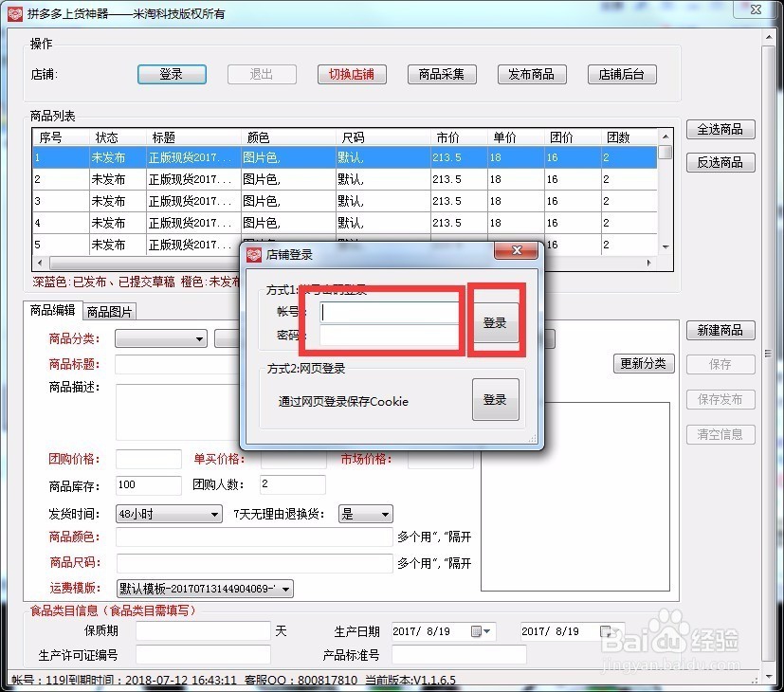Screen dimensions: 784x692
Task: Click the 市价 column header
Action: [459, 137]
